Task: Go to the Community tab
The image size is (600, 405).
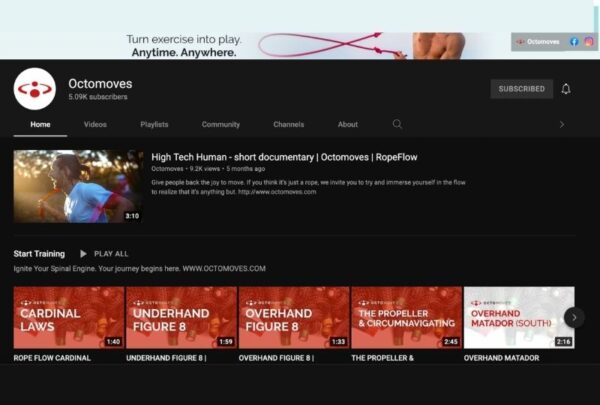Action: (x=220, y=125)
